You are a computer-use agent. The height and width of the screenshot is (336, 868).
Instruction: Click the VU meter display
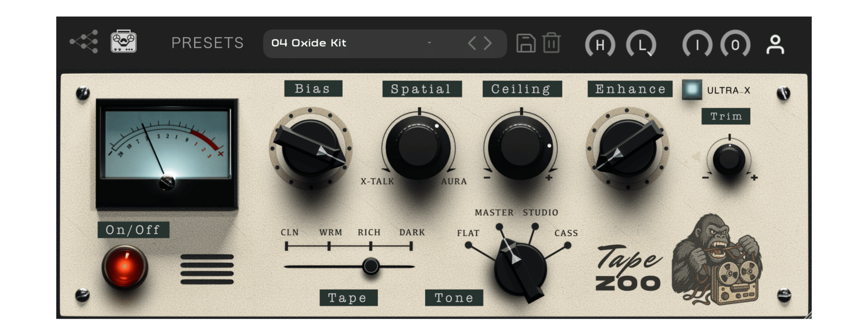tap(167, 154)
